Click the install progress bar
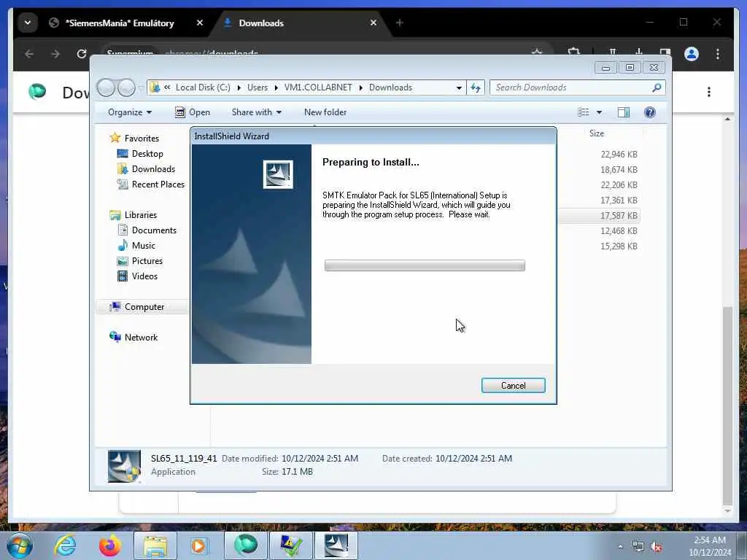This screenshot has width=747, height=560. [x=425, y=265]
